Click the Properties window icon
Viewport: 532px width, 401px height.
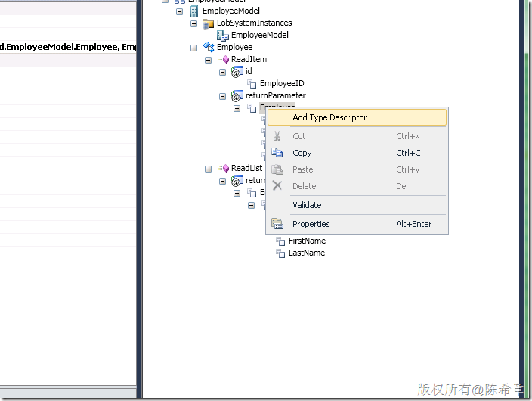[277, 224]
